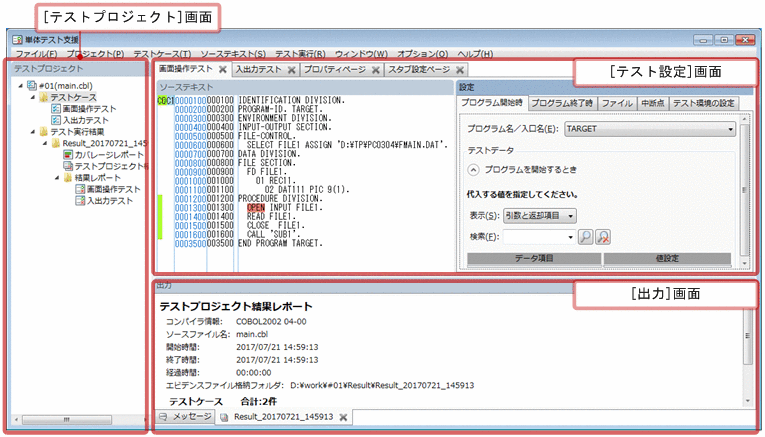Click the メッセージ tab icon in output panel
Screen dimensions: 765x437
[163, 417]
